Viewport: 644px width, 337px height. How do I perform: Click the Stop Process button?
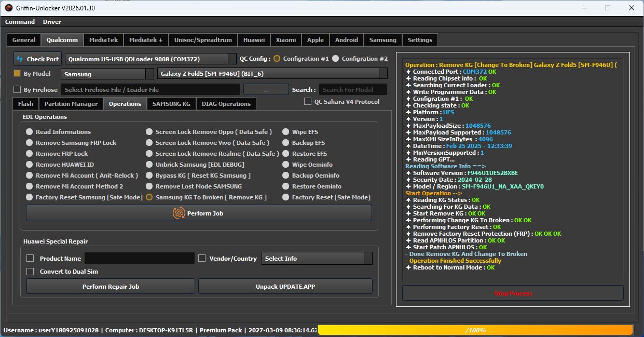click(513, 293)
